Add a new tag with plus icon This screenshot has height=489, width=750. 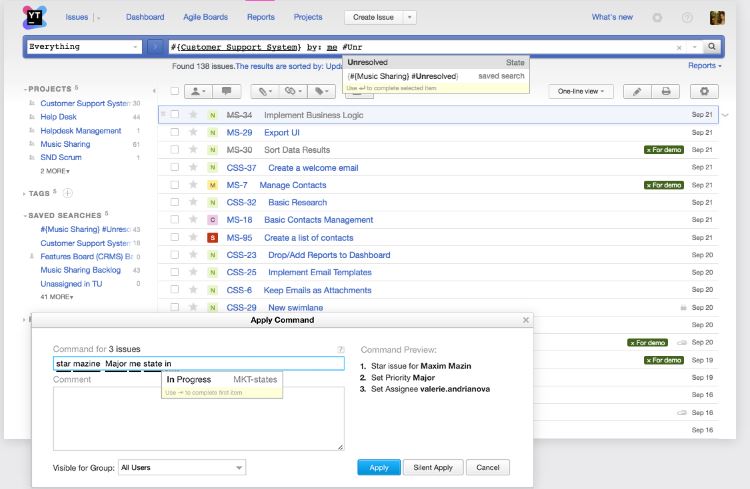pyautogui.click(x=68, y=193)
